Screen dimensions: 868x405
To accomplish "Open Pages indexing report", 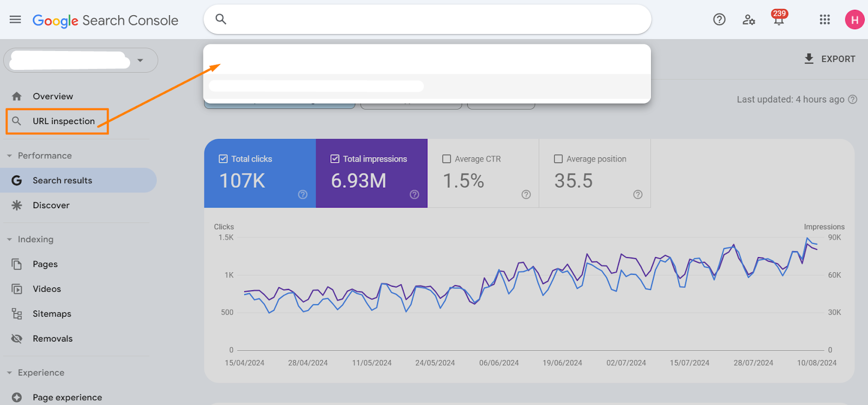I will pyautogui.click(x=45, y=264).
